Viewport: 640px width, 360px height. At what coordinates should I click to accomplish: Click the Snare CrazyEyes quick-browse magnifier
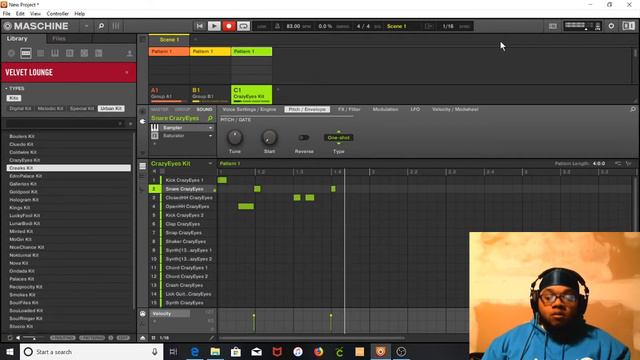(x=210, y=118)
